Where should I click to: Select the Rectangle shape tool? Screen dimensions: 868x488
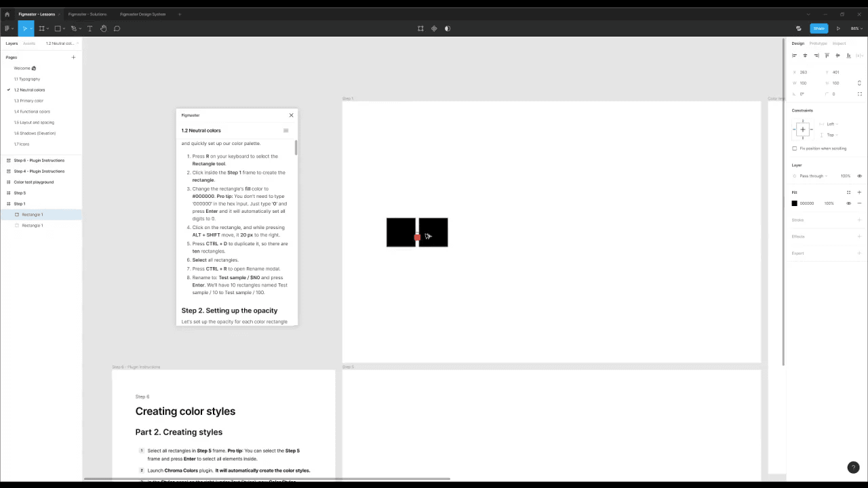tap(58, 28)
